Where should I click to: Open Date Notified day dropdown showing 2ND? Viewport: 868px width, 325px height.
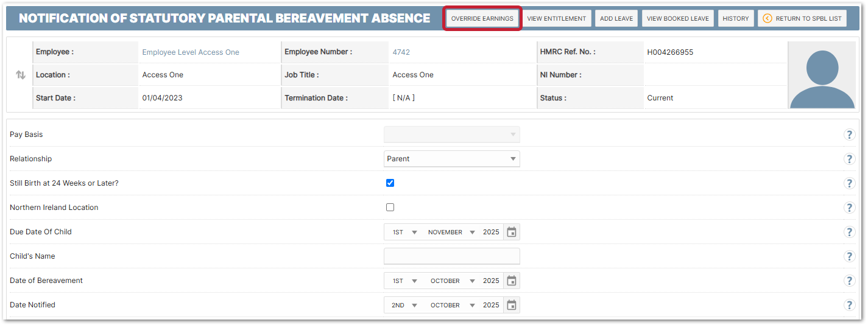click(x=404, y=305)
